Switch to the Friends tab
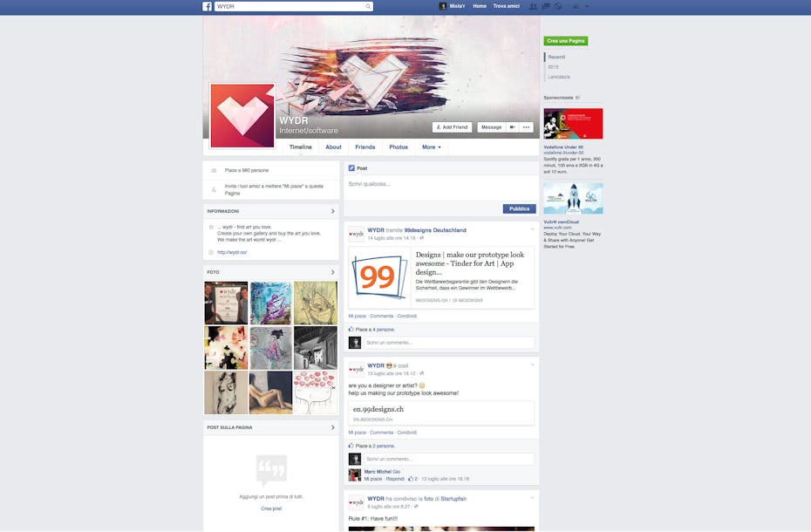 365,147
